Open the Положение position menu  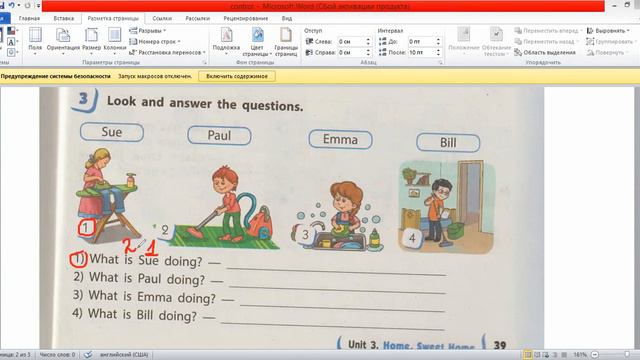pos(464,41)
